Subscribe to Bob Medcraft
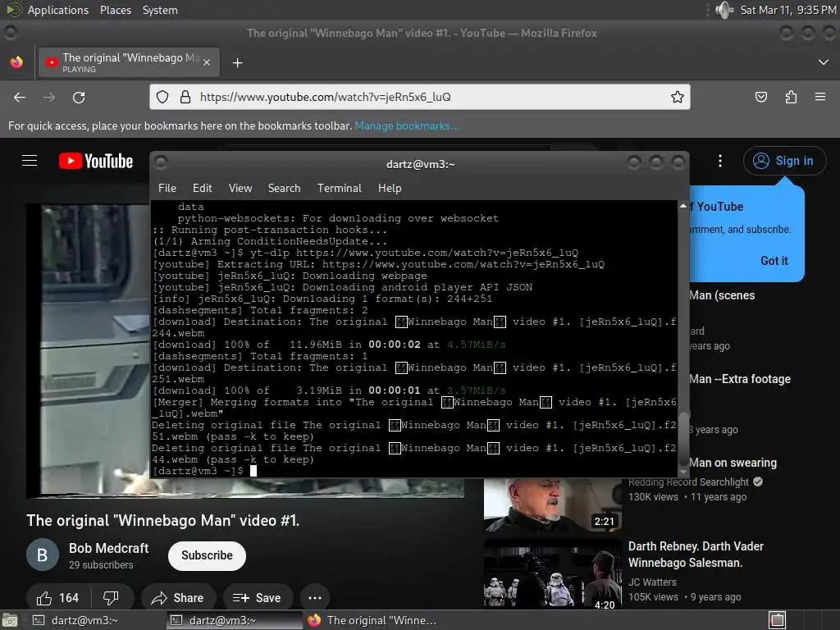The image size is (840, 630). pyautogui.click(x=207, y=555)
